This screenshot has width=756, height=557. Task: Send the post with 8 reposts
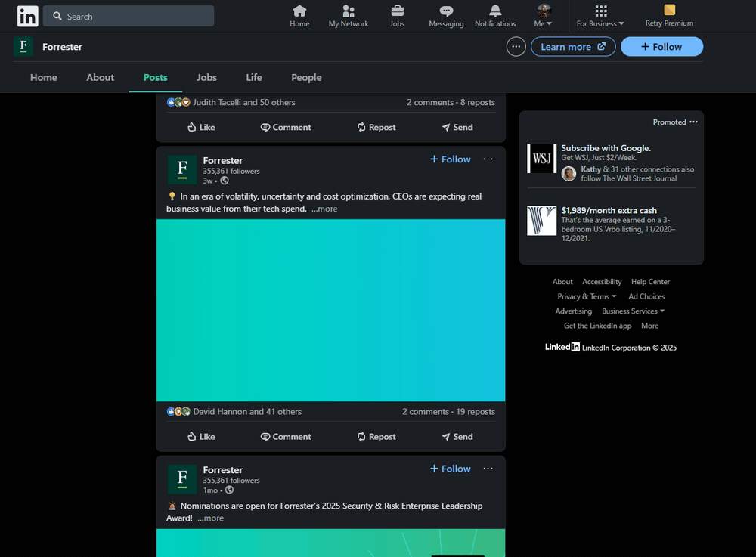457,127
